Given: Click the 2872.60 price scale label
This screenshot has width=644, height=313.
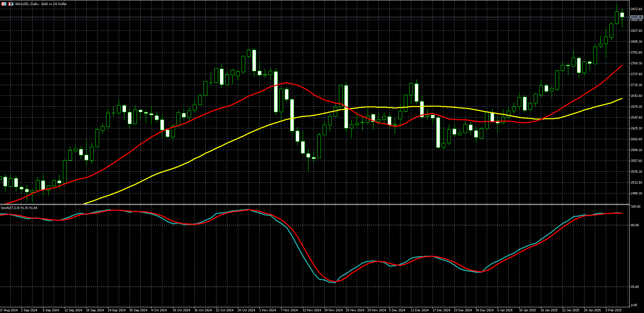Looking at the screenshot, I should point(636,9).
